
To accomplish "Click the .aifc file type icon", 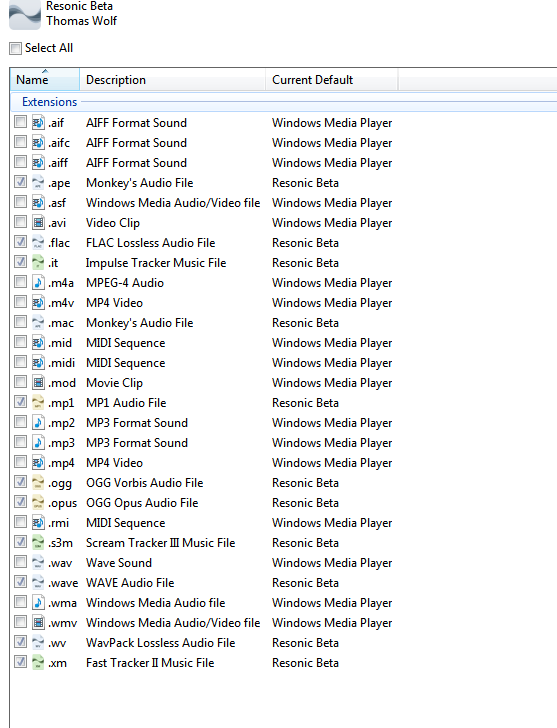I will pyautogui.click(x=38, y=143).
